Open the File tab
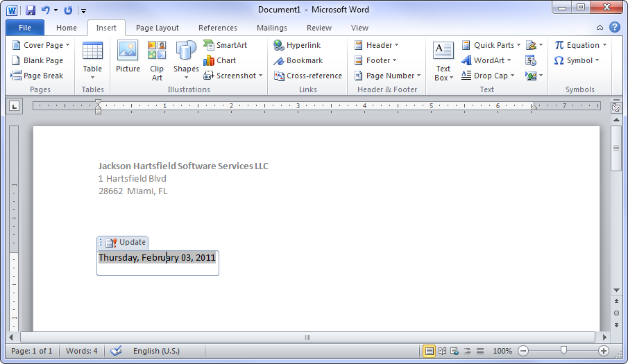The height and width of the screenshot is (364, 628). tap(25, 28)
